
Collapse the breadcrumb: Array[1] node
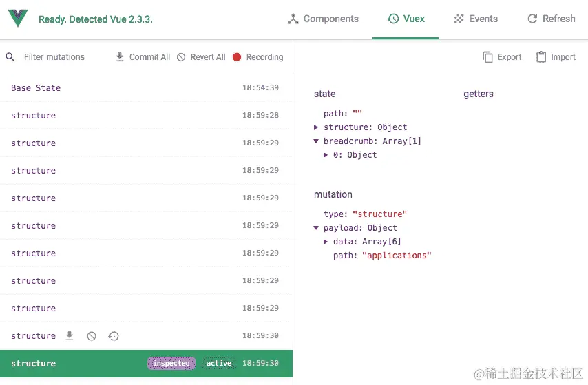[316, 141]
